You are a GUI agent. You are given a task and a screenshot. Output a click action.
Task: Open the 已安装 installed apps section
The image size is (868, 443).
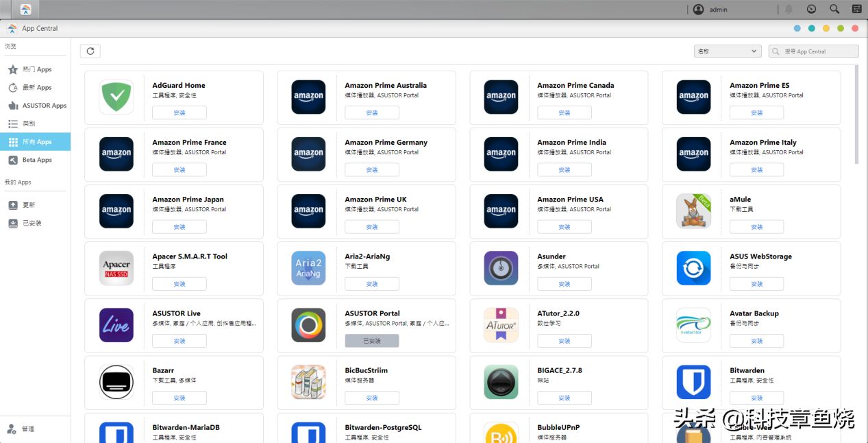[x=32, y=223]
